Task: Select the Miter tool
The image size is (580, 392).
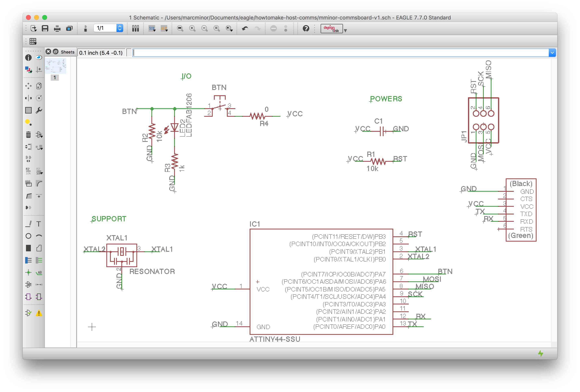Action: pos(39,184)
